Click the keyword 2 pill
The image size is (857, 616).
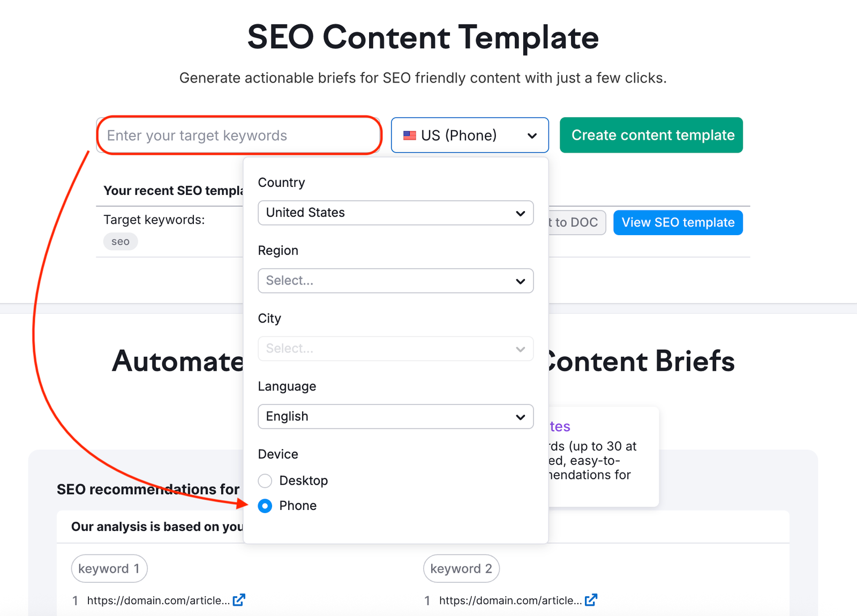point(461,568)
